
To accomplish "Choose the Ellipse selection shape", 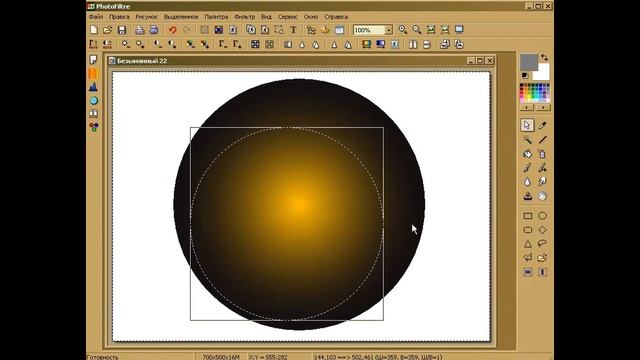I will tap(542, 216).
